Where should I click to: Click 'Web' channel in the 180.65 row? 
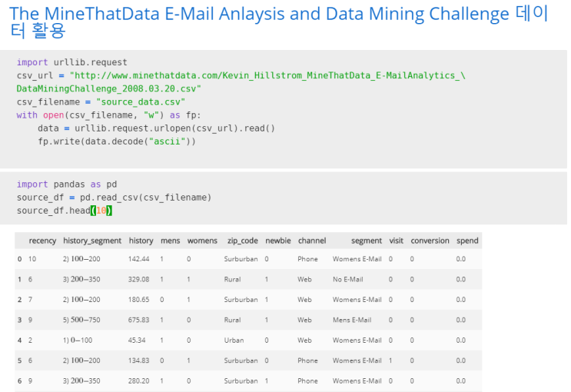(304, 300)
